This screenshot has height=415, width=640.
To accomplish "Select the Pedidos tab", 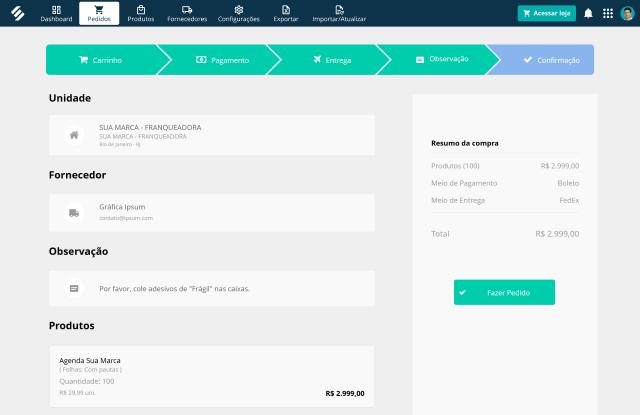I will (x=99, y=13).
